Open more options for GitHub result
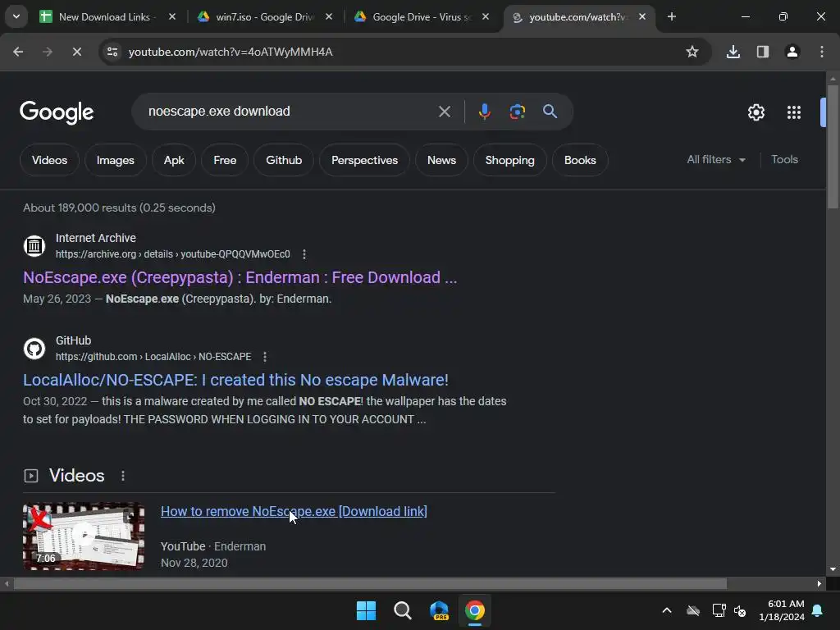The image size is (840, 630). pyautogui.click(x=265, y=357)
